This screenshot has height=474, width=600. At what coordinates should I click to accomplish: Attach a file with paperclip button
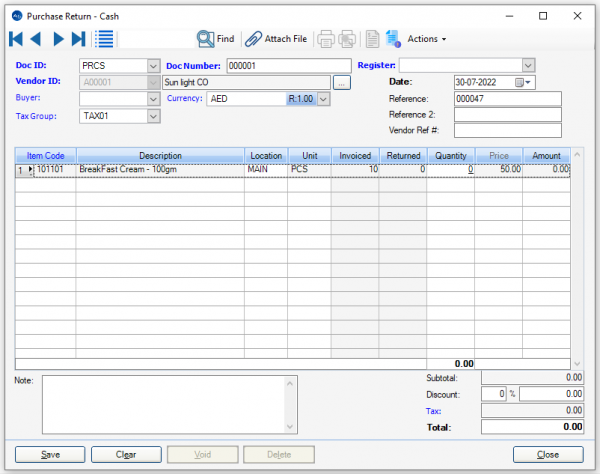(276, 39)
